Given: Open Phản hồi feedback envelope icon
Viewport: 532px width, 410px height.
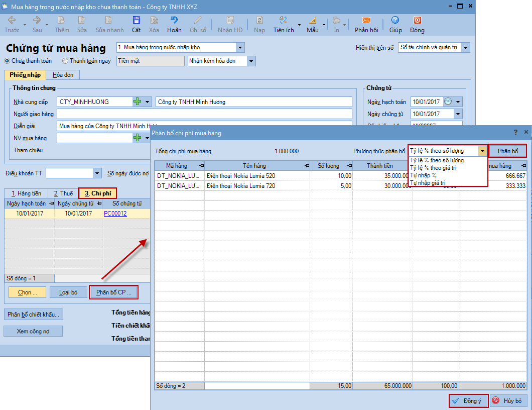Looking at the screenshot, I should point(366,21).
